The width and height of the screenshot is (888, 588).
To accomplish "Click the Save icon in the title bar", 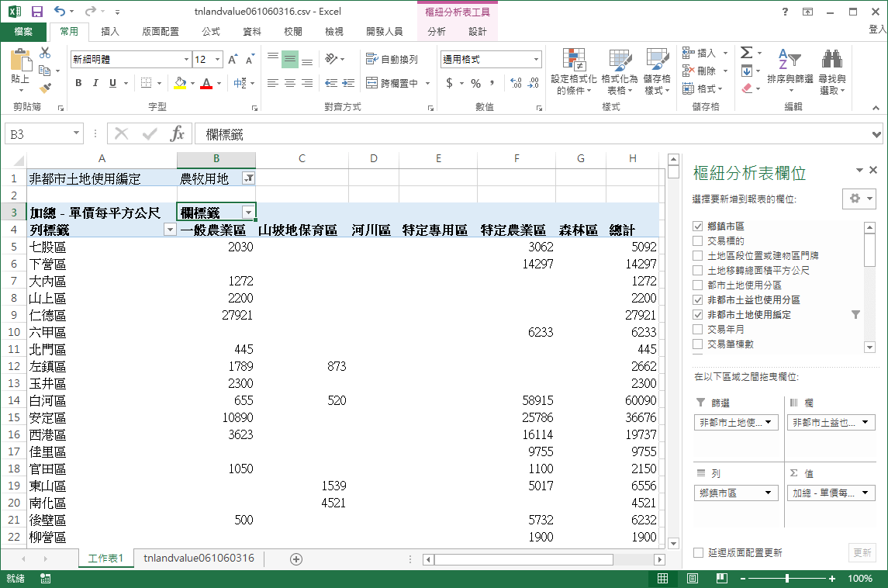I will tap(36, 12).
